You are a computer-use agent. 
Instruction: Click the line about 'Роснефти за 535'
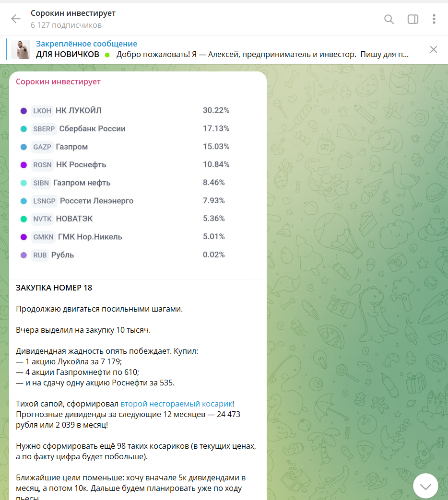coord(95,383)
